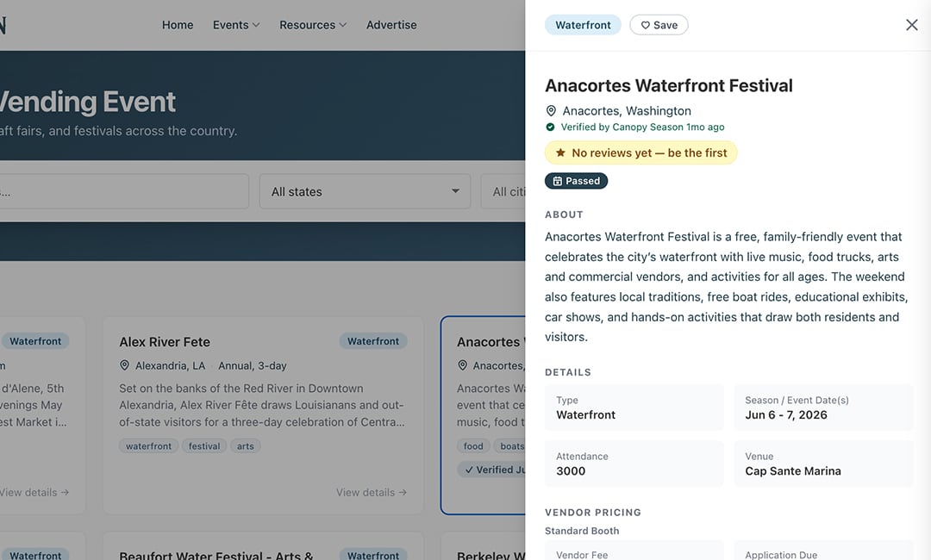Close the event details panel

(911, 25)
